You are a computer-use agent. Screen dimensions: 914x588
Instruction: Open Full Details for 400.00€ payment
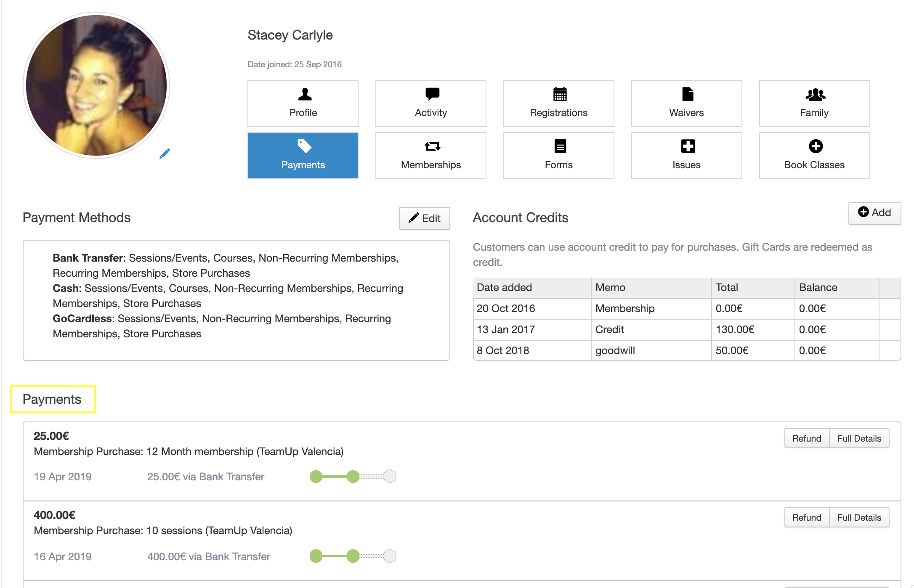[x=859, y=517]
